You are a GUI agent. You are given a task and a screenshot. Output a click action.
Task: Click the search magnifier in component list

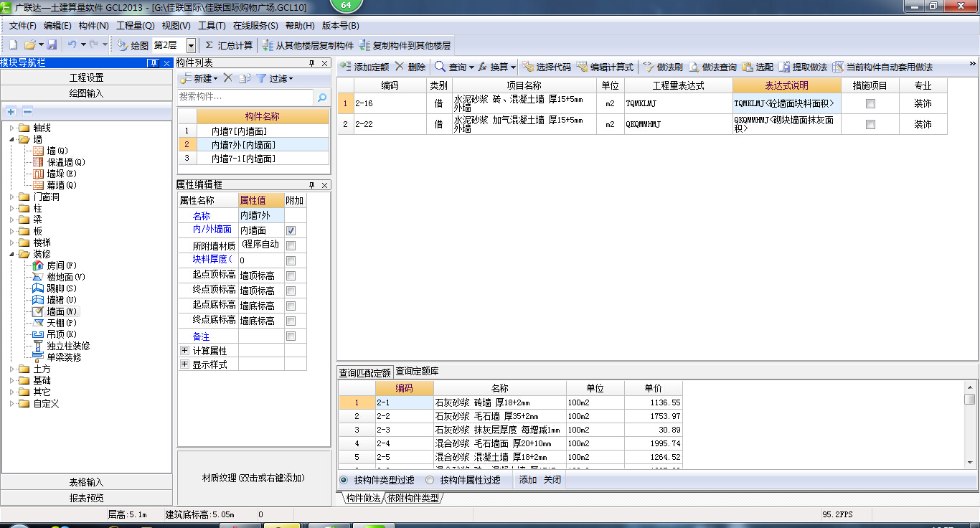(322, 97)
